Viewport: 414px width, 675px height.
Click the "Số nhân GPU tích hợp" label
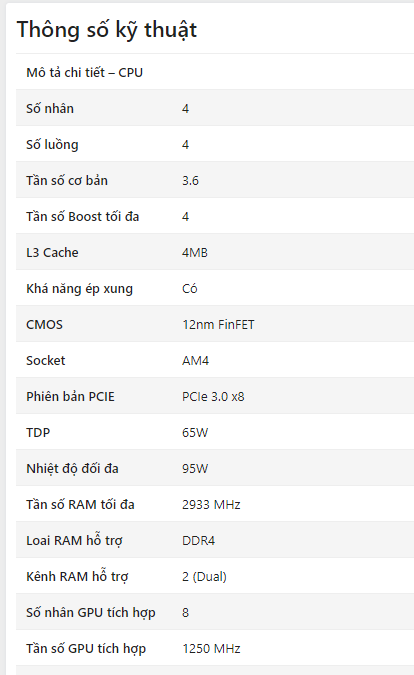point(91,613)
